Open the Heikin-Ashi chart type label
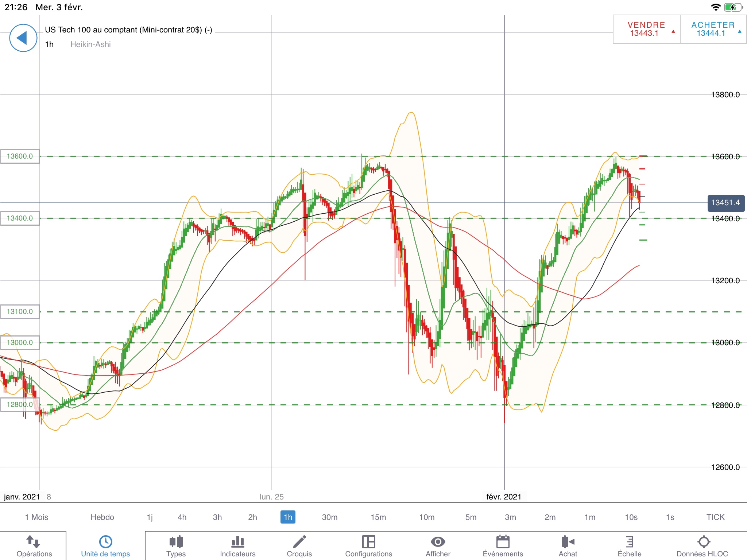Screen dimensions: 747x560 (90, 44)
